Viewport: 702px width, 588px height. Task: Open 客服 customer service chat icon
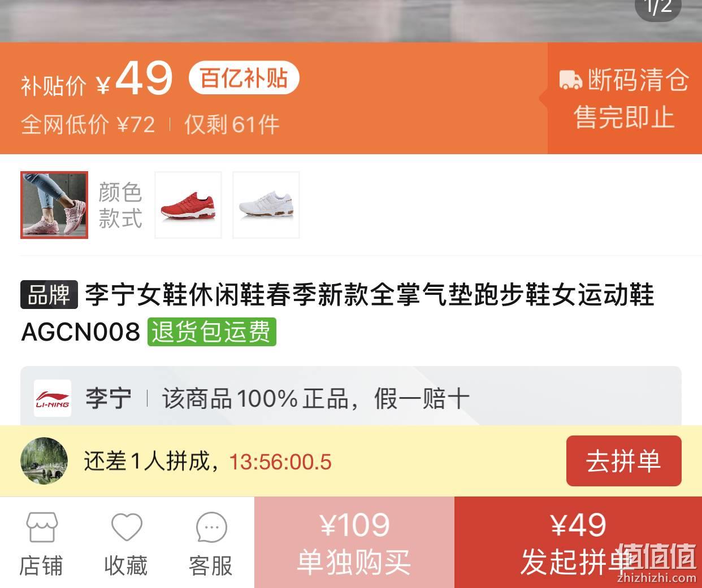coord(211,528)
